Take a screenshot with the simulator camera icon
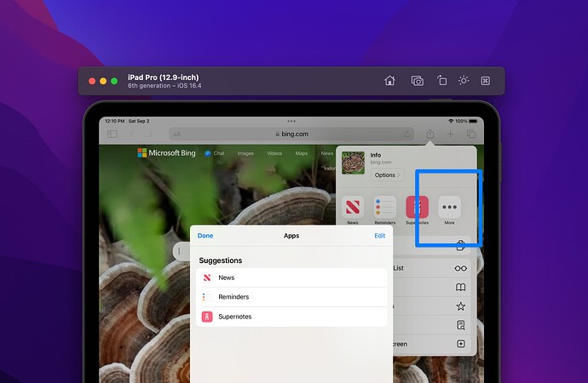 (418, 81)
